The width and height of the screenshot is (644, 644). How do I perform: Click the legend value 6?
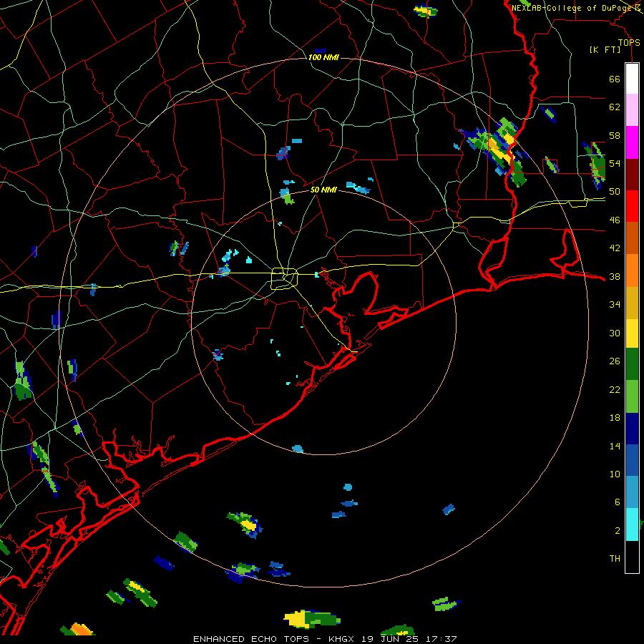click(617, 502)
